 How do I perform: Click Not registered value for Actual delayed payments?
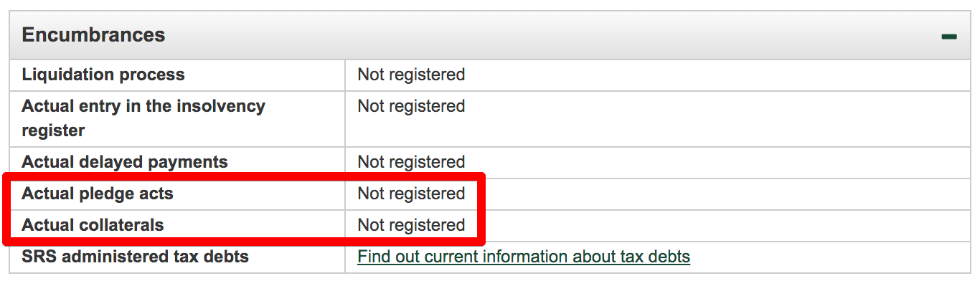(411, 162)
